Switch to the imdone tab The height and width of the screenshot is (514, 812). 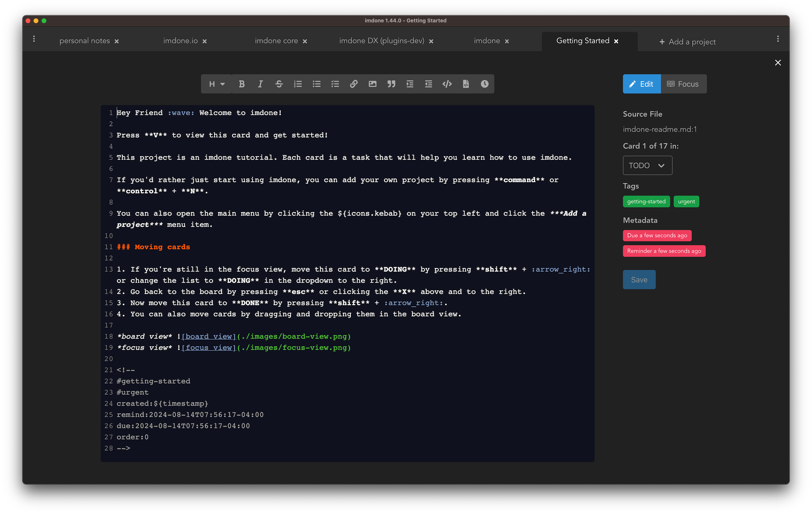pos(487,41)
